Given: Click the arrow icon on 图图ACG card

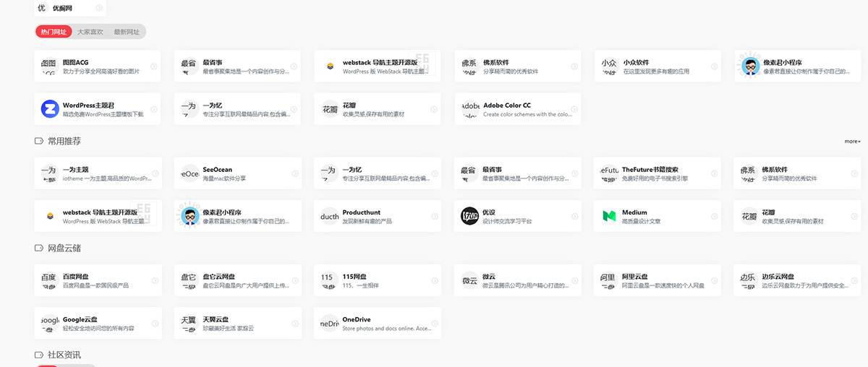Looking at the screenshot, I should pos(153,67).
